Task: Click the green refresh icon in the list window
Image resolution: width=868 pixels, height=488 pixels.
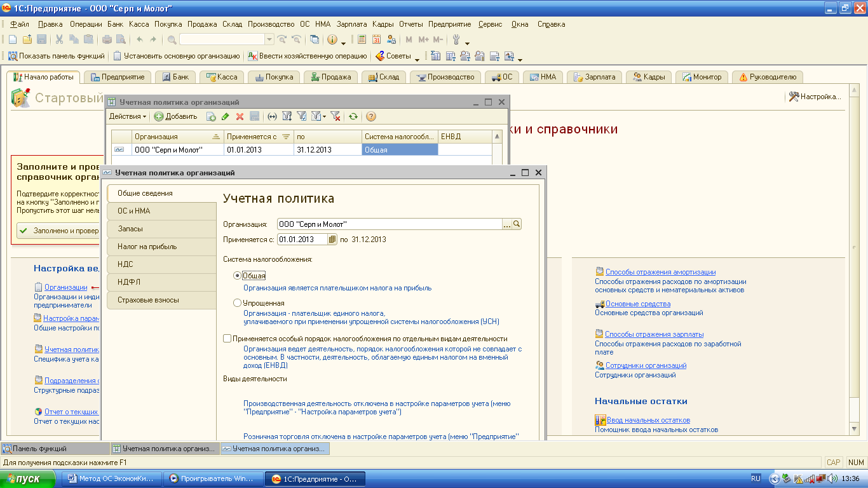Action: pyautogui.click(x=353, y=116)
